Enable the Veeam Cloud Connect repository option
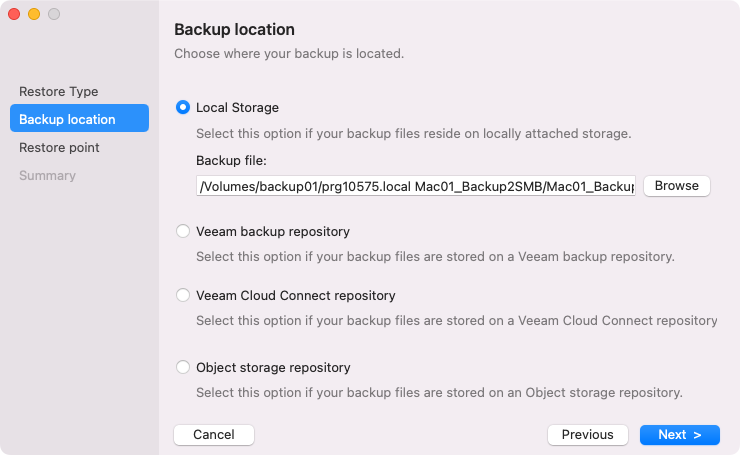This screenshot has height=455, width=740. click(x=183, y=295)
